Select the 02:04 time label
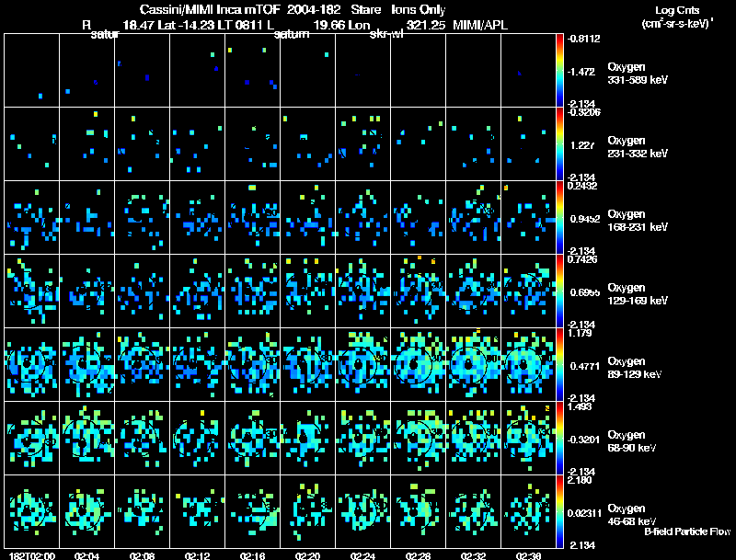The image size is (736, 560). (x=86, y=555)
